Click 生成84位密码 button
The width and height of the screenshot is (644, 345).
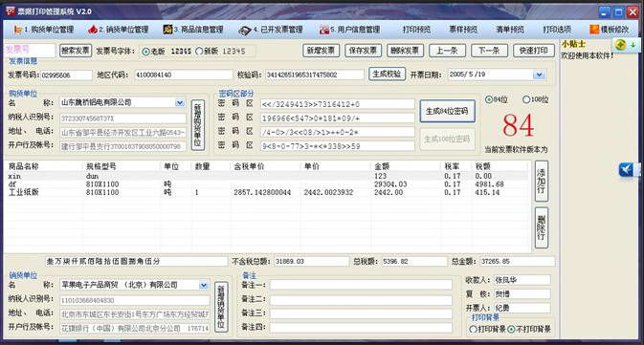coord(447,111)
